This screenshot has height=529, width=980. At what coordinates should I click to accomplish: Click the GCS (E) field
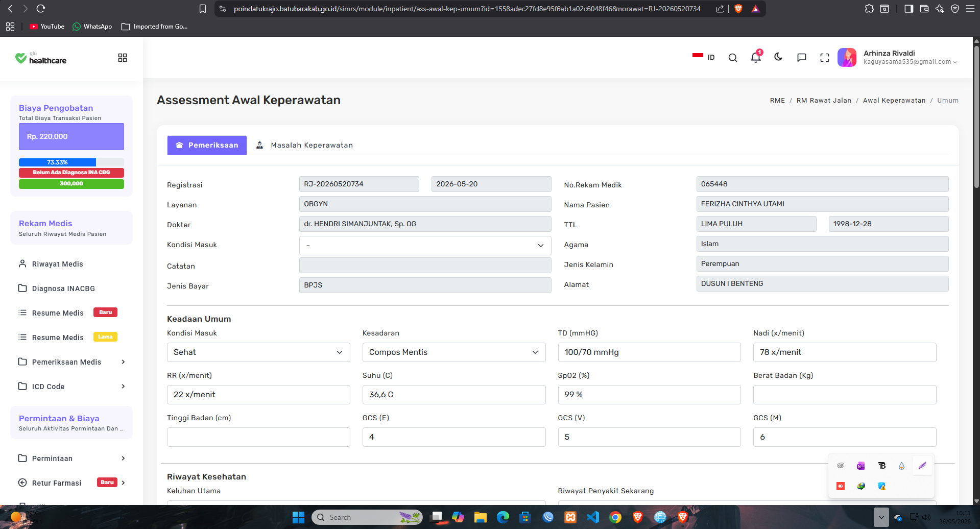pyautogui.click(x=454, y=437)
